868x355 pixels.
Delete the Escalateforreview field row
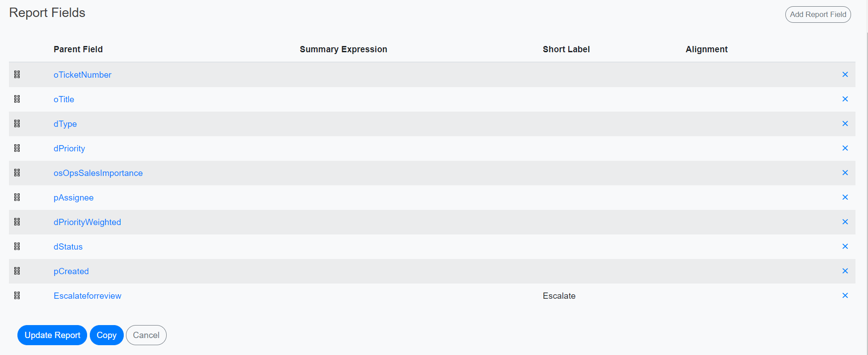click(845, 296)
